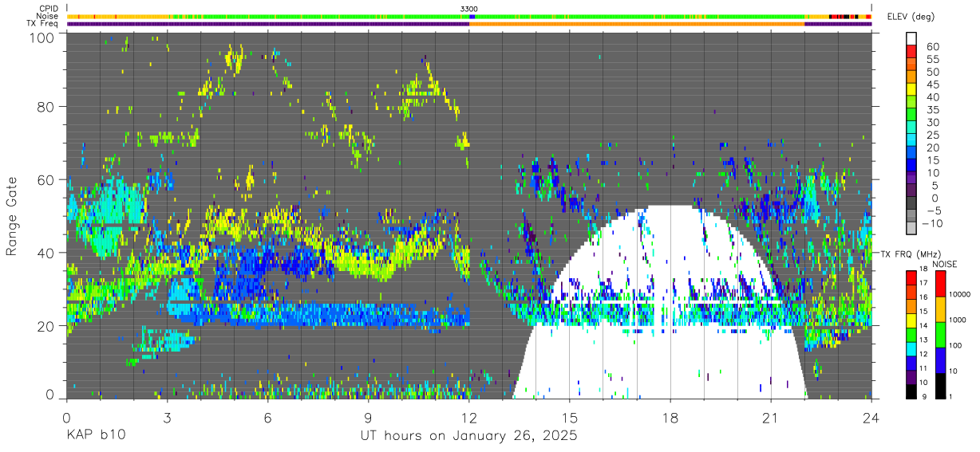This screenshot has height=452, width=980.
Task: Click the orange TX Freq strip segment above the plot
Action: [x=637, y=23]
